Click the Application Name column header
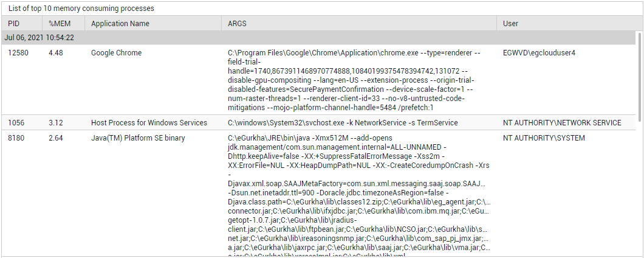The width and height of the screenshot is (644, 258). [x=153, y=24]
